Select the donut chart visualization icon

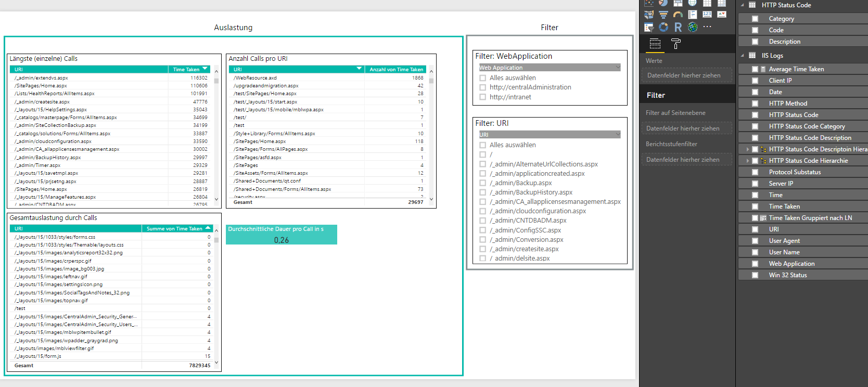coord(663,27)
